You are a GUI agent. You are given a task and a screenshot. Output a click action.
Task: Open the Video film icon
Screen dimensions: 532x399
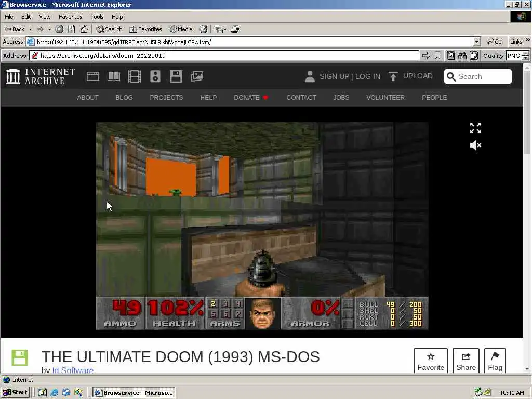pyautogui.click(x=135, y=76)
